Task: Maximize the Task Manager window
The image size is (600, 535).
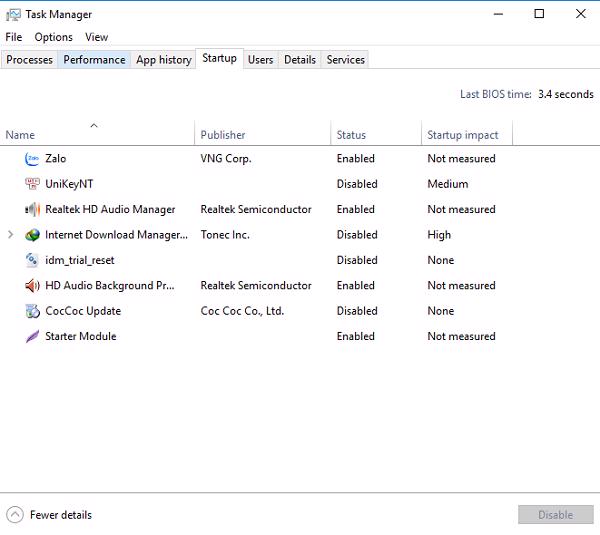Action: pos(539,14)
